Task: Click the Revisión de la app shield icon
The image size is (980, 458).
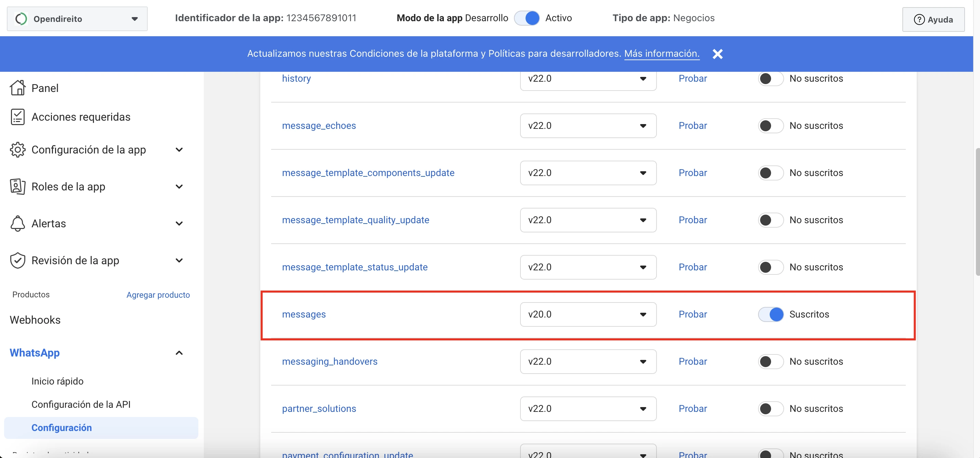Action: (x=17, y=260)
